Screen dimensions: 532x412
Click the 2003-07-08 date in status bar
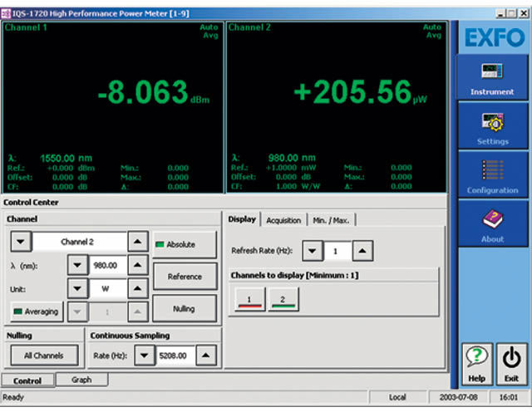point(458,397)
